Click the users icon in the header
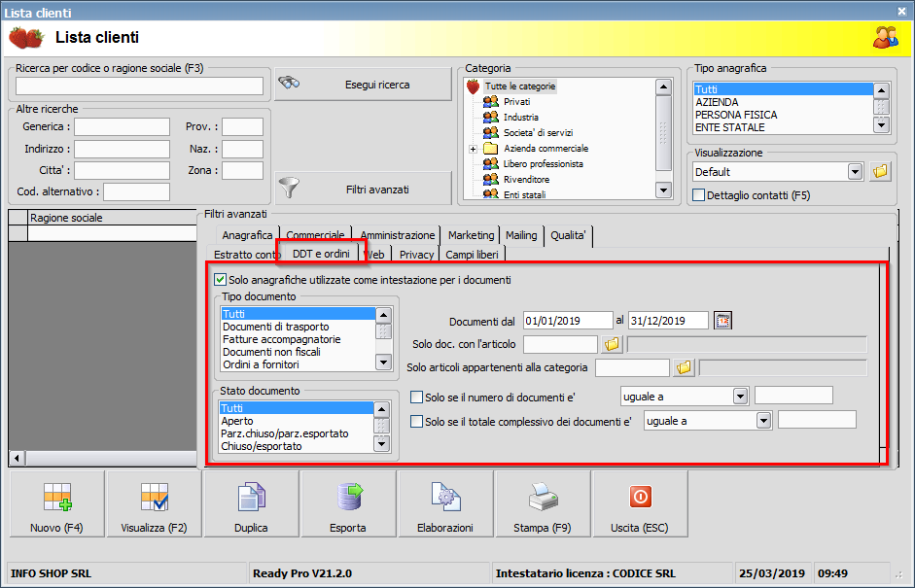Image resolution: width=915 pixels, height=588 pixels. coord(885,38)
